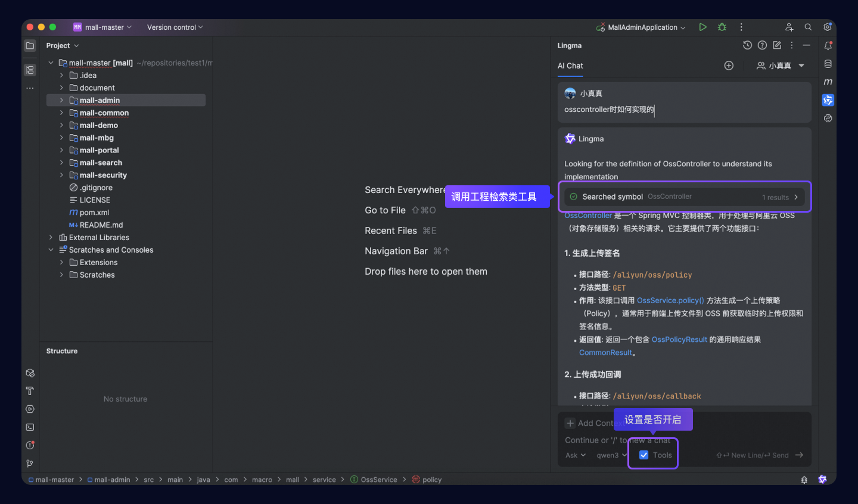Viewport: 858px width, 504px height.
Task: Open the 小真真 user dropdown in AI Chat
Action: pos(781,66)
